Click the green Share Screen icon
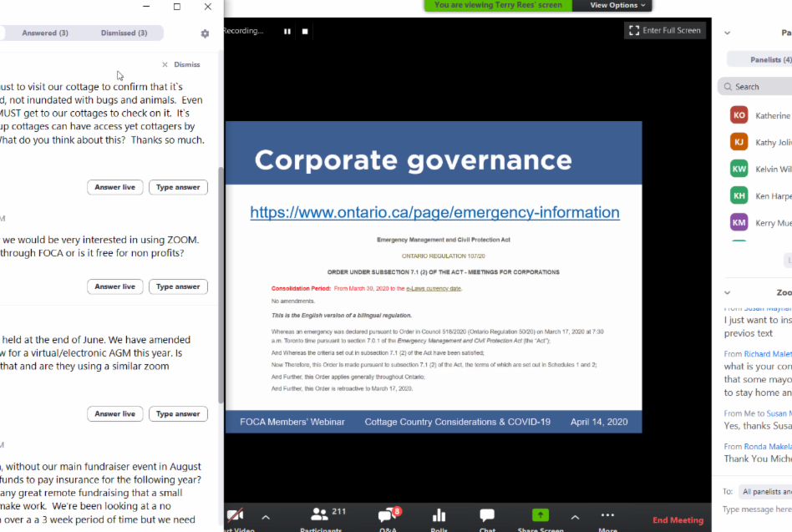 coord(541,516)
